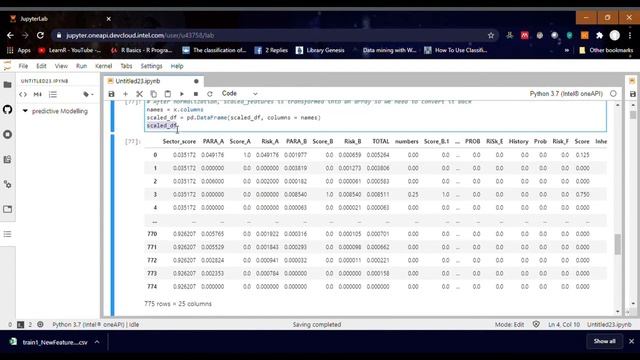The height and width of the screenshot is (360, 640).
Task: Click the shield trust icon in status bar
Action: tap(536, 324)
